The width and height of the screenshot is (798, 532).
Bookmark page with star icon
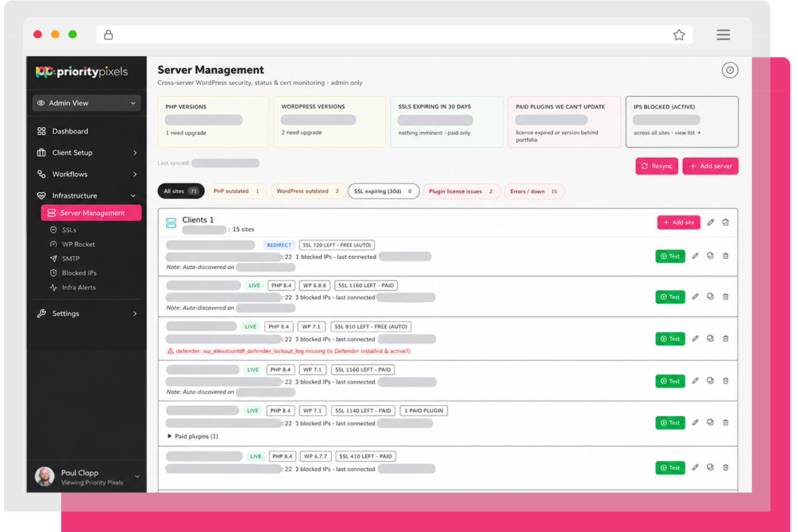[679, 35]
